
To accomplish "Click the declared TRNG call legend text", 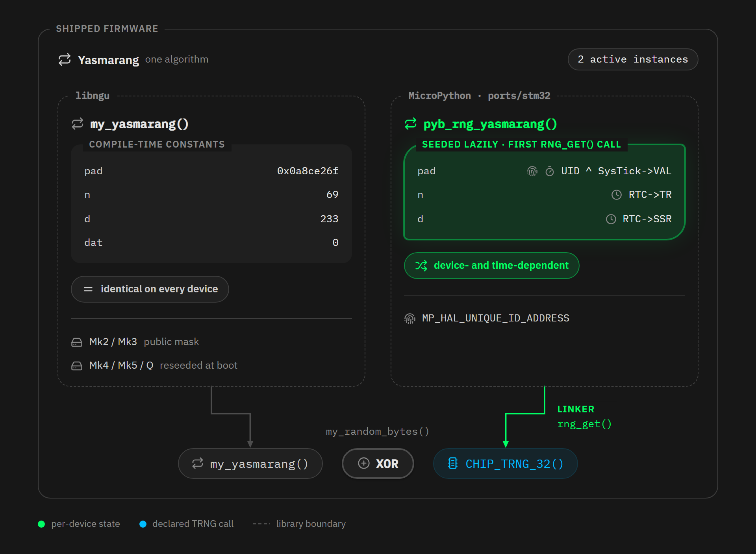I will pyautogui.click(x=193, y=524).
